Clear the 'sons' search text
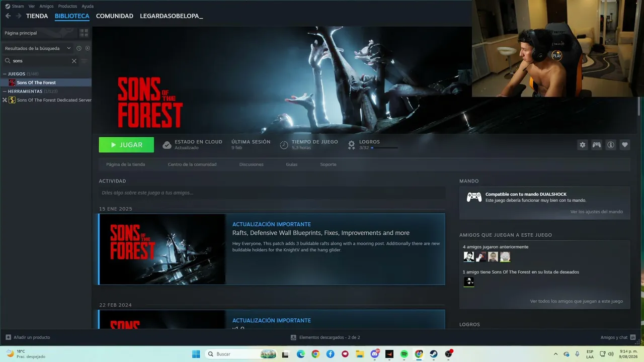 74,61
